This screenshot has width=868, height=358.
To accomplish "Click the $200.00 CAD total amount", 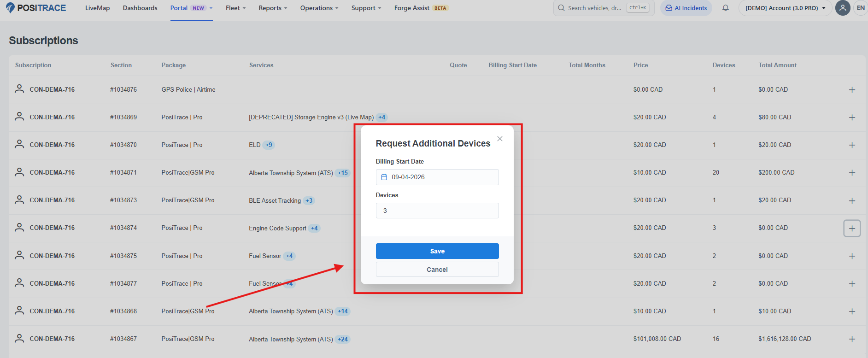I will [x=776, y=172].
